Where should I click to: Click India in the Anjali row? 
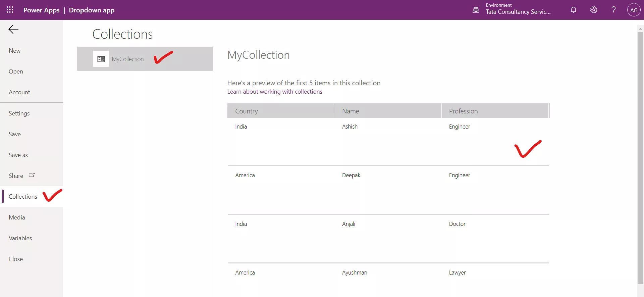pyautogui.click(x=241, y=224)
